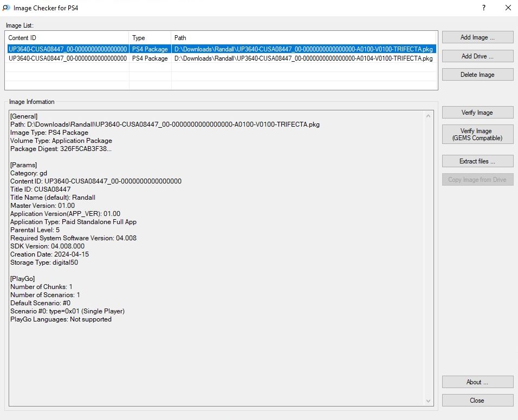Select the A0100-V0100-TRIFECTA.pkg path in list
This screenshot has height=420, width=518.
tap(303, 49)
